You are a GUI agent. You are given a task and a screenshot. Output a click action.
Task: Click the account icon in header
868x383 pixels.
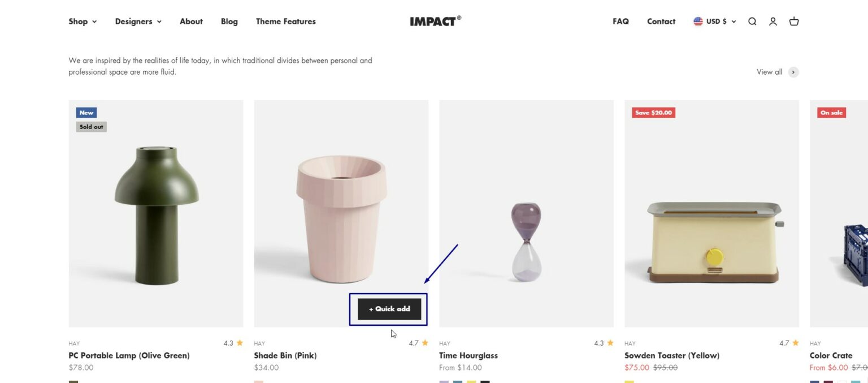pyautogui.click(x=773, y=21)
